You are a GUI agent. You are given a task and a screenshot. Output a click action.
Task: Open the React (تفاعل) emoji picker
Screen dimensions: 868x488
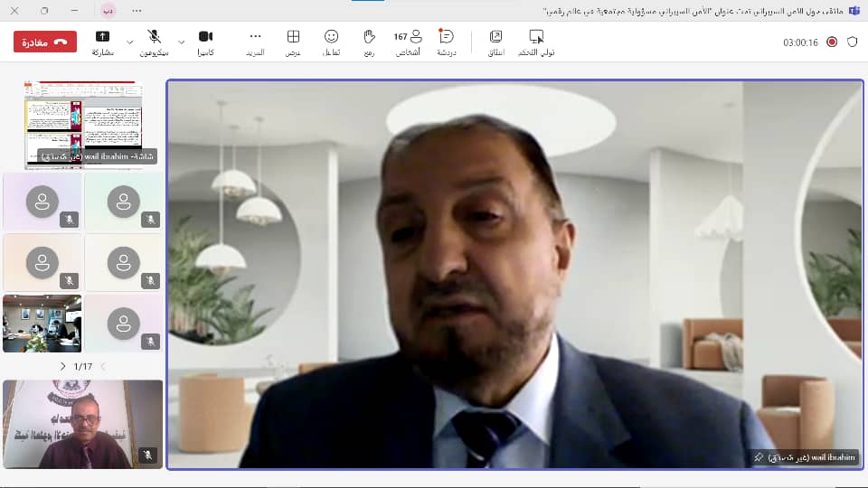click(x=331, y=42)
